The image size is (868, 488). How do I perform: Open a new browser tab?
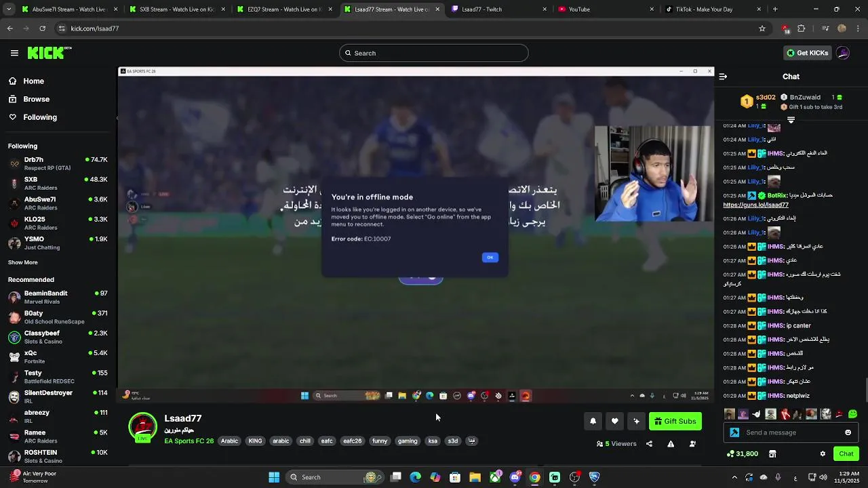[775, 9]
